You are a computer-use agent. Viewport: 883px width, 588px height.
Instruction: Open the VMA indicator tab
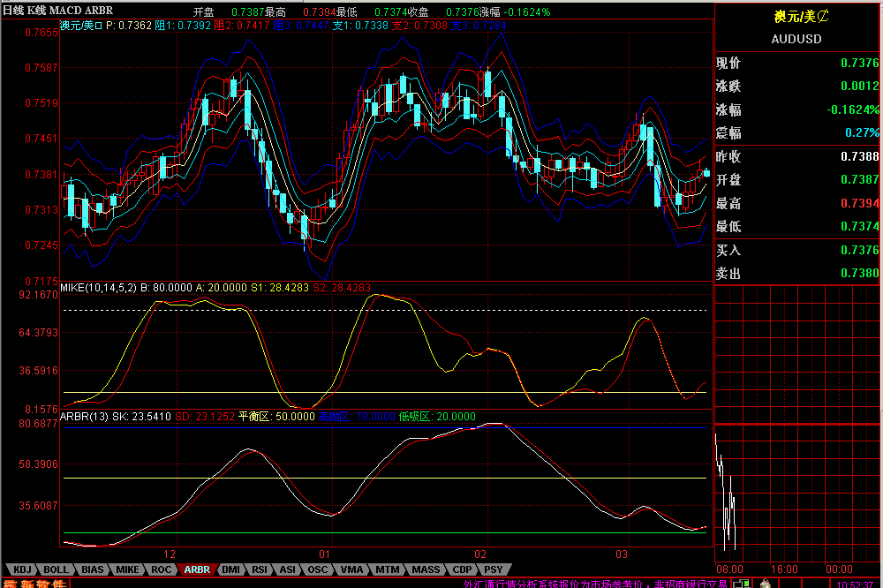(x=351, y=569)
